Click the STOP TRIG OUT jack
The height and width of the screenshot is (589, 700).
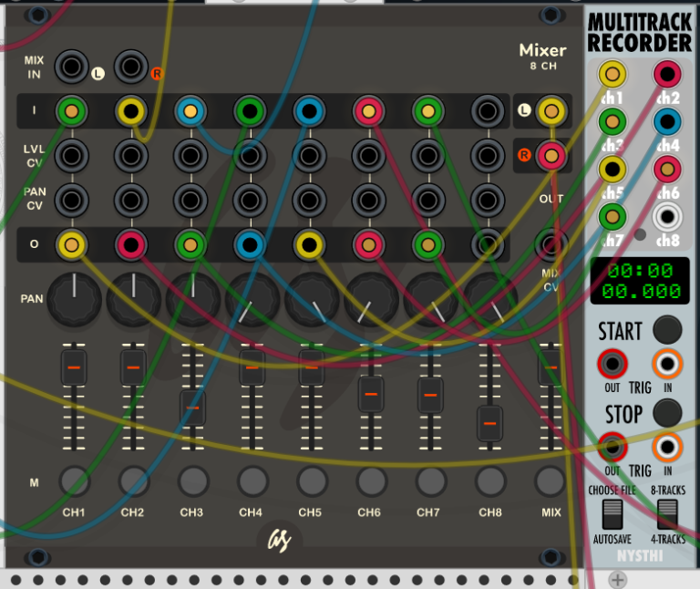(x=612, y=447)
